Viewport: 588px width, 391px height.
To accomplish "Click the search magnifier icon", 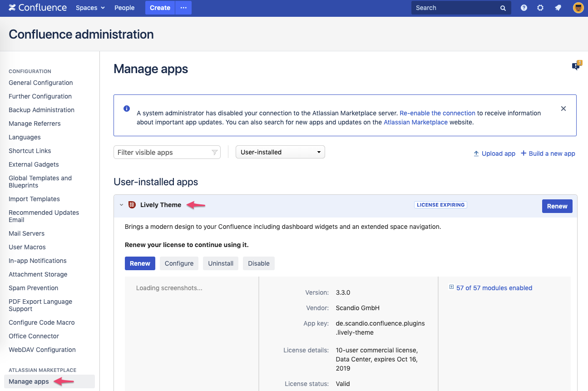I will [x=503, y=8].
